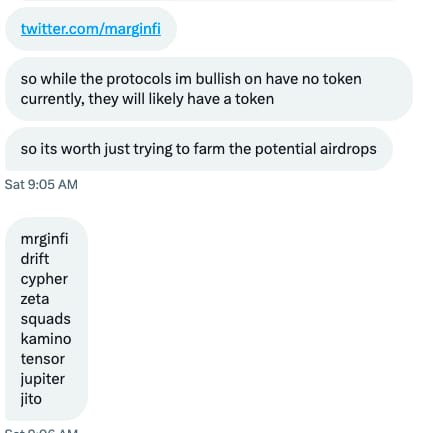Image resolution: width=436 pixels, height=433 pixels.
Task: Click the word mrginfi in the list
Action: point(44,239)
